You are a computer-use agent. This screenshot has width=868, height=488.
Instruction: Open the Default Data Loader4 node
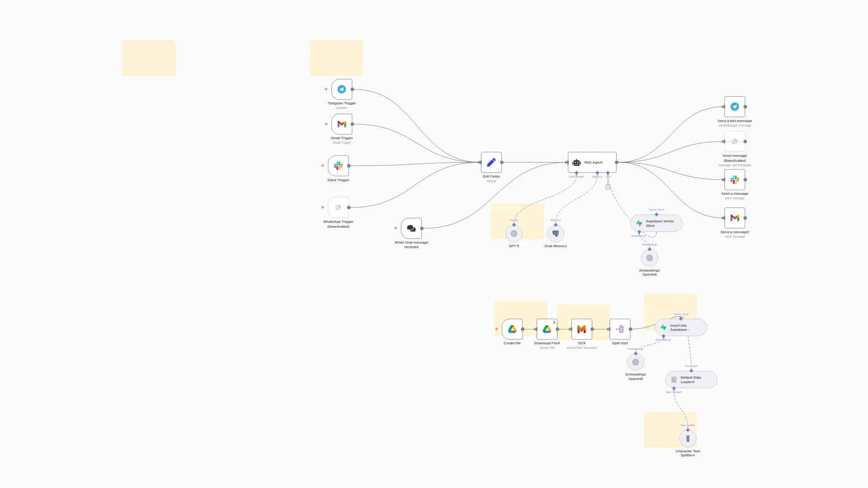(691, 380)
